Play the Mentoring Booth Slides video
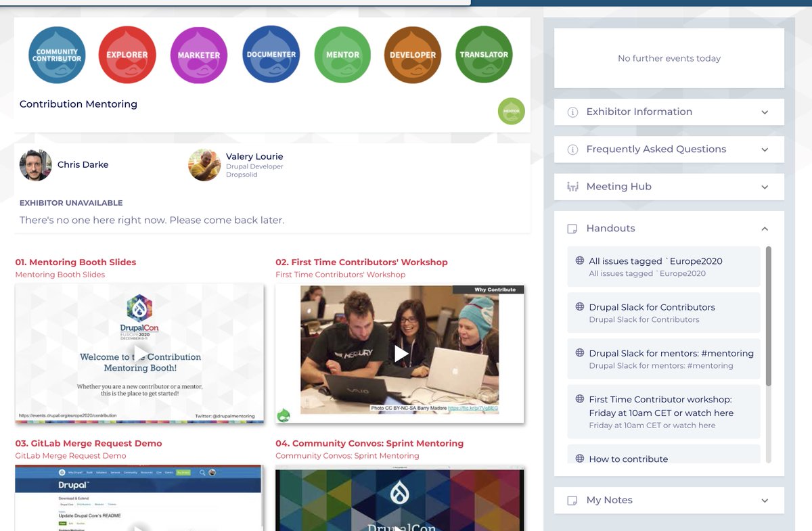 [140, 353]
